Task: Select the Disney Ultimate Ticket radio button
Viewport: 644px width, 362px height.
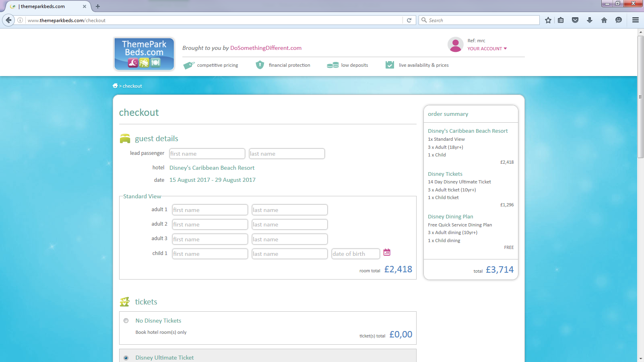Action: pos(126,358)
